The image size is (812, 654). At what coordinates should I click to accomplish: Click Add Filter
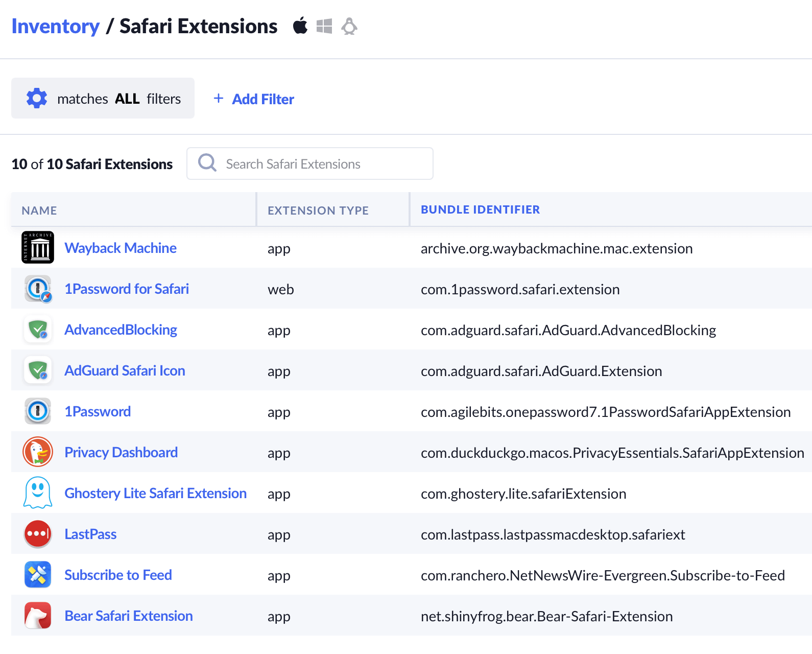[254, 99]
